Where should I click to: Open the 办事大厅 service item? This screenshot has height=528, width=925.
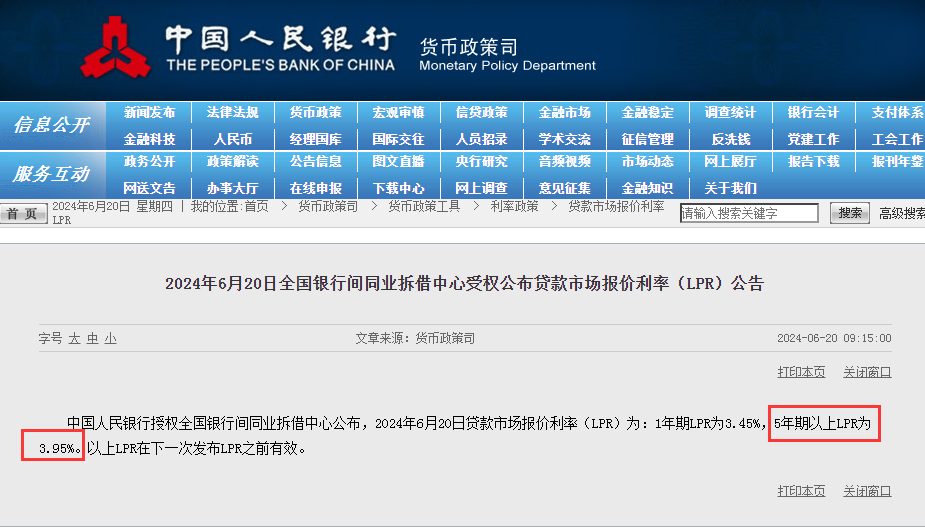click(232, 188)
